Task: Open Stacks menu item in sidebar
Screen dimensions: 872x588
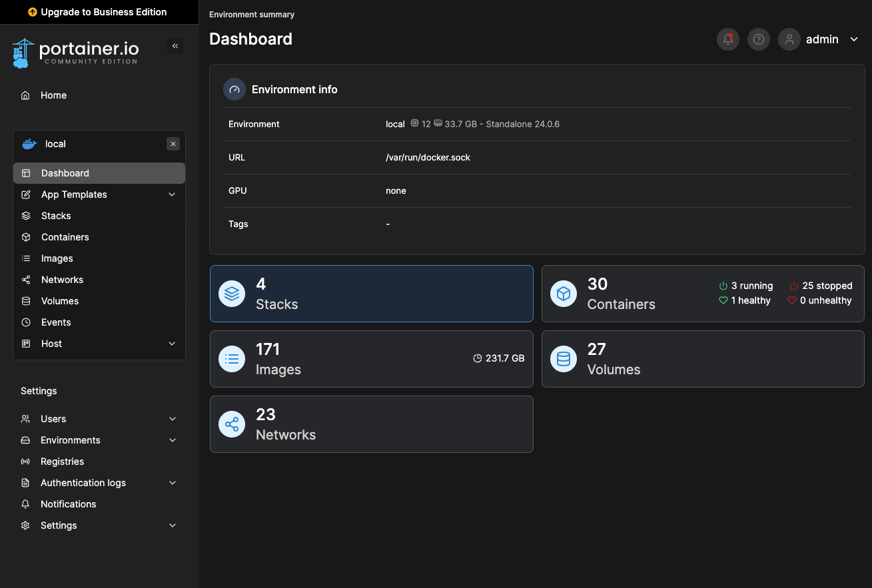Action: (99, 216)
